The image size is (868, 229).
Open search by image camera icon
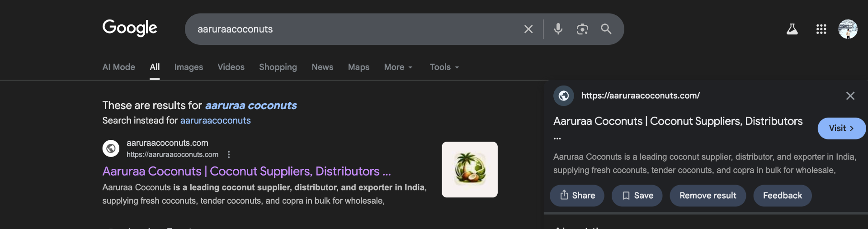coord(582,29)
